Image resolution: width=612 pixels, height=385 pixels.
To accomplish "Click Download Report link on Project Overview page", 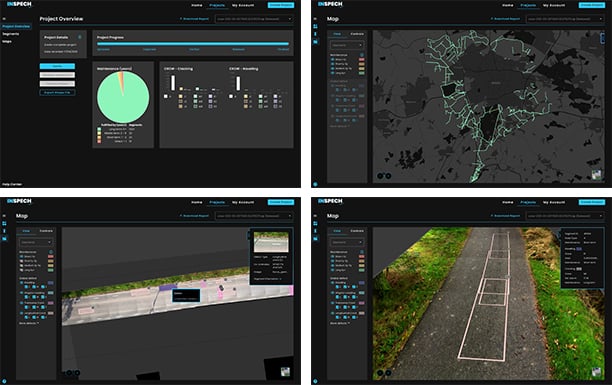I will coord(194,19).
